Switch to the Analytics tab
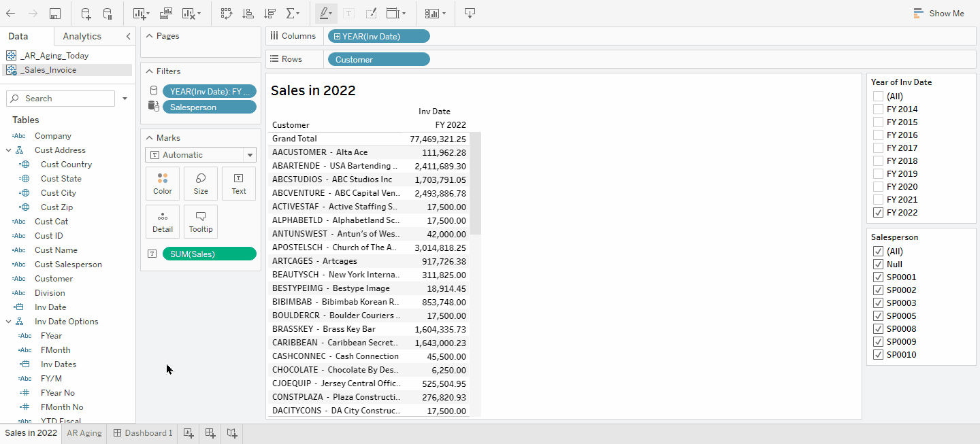The height and width of the screenshot is (444, 980). coord(82,37)
